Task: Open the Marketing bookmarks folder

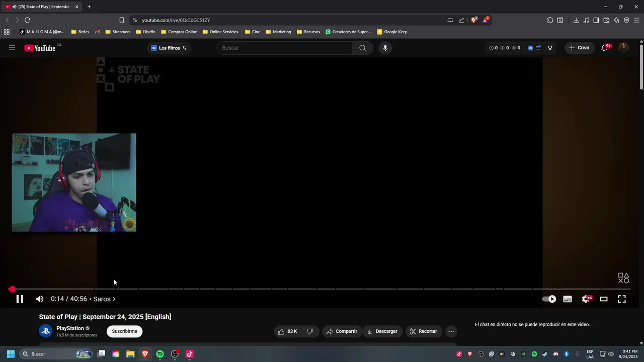Action: (278, 32)
